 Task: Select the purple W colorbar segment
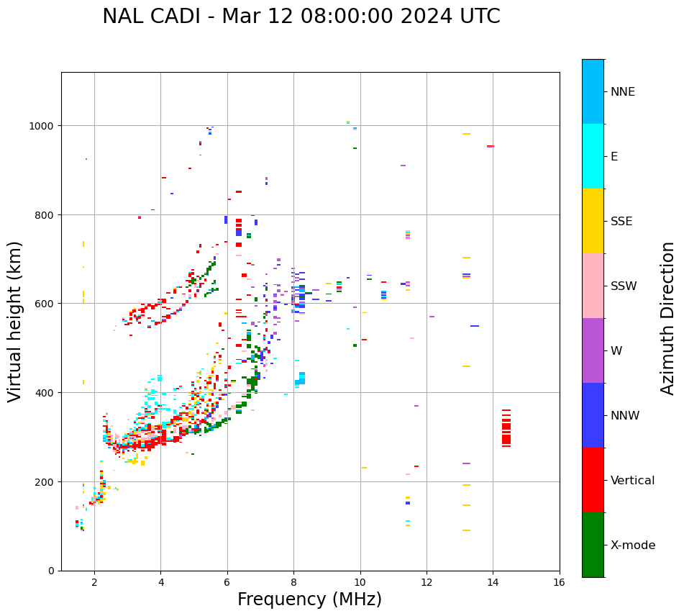(x=593, y=350)
